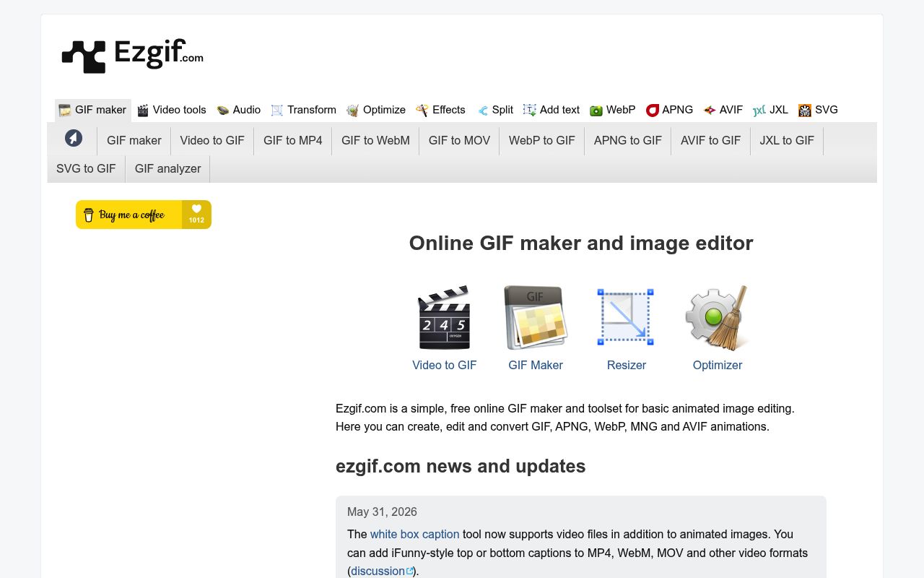924x578 pixels.
Task: Click the round rocket icon in submenu
Action: point(74,138)
